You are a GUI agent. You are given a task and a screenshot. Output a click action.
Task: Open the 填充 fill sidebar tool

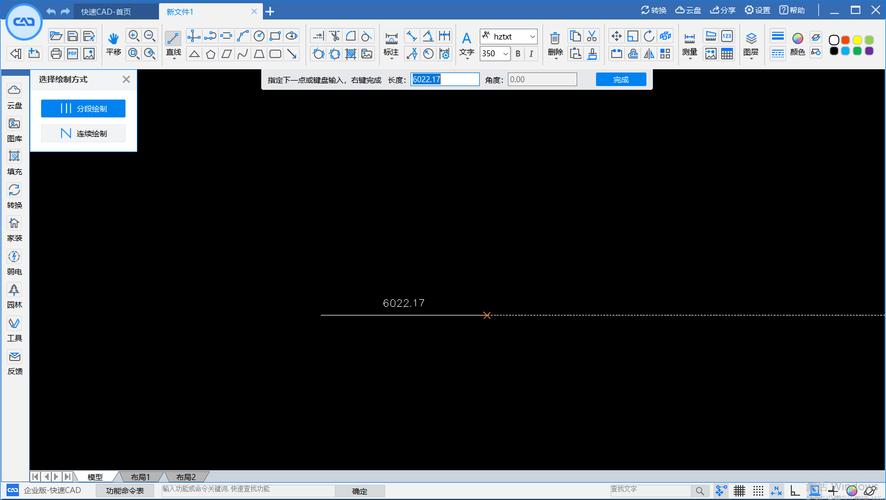14,162
